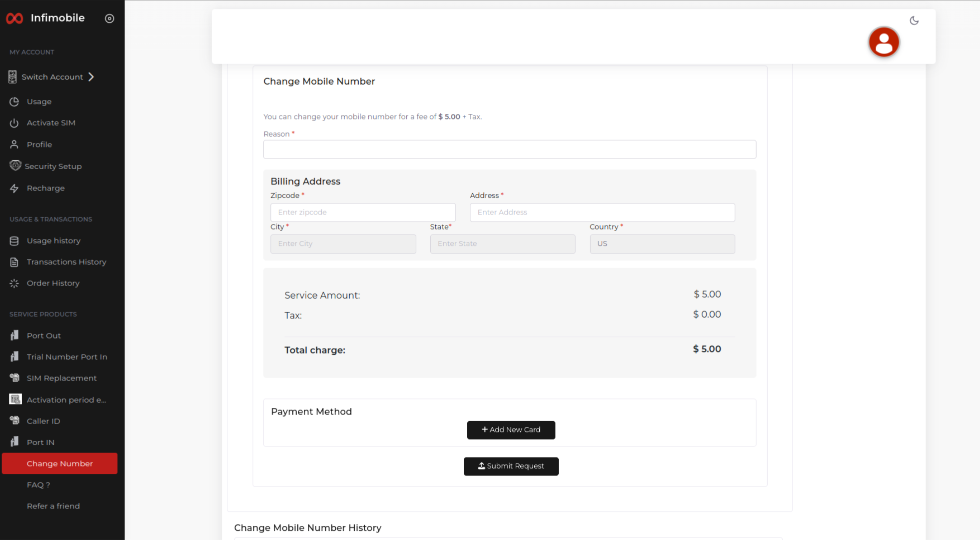980x540 pixels.
Task: Click the Enter Address field
Action: click(x=602, y=212)
